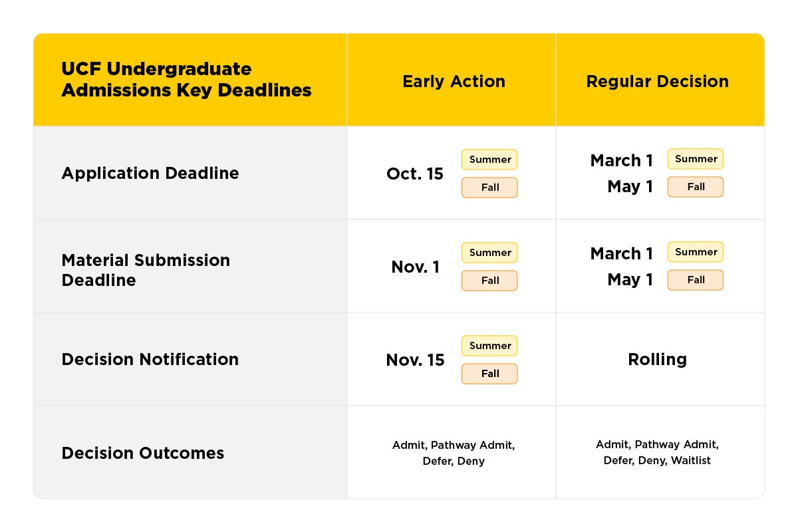Select the UCF Undergraduate Admissions Key Deadlines title
Image resolution: width=798 pixels, height=532 pixels.
click(x=186, y=80)
